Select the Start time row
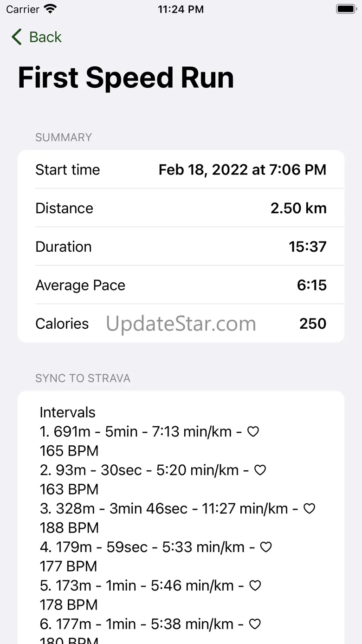Image resolution: width=362 pixels, height=644 pixels. pos(181,169)
